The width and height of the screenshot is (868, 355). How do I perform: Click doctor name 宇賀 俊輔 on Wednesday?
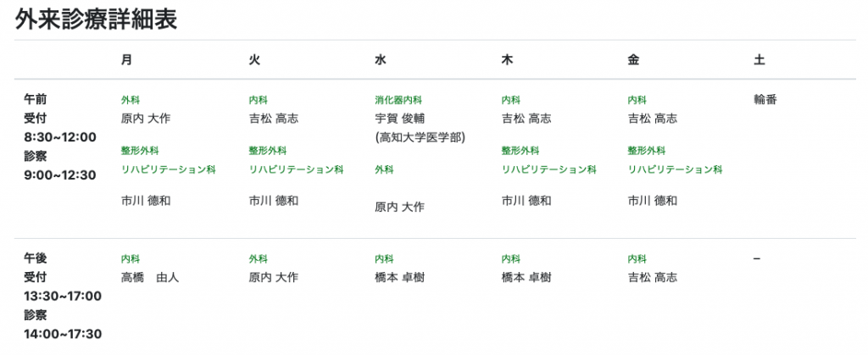[x=400, y=119]
